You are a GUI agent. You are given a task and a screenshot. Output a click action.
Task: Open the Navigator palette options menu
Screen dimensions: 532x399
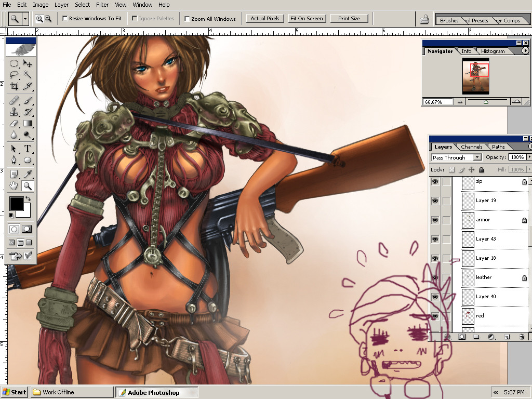coord(525,51)
